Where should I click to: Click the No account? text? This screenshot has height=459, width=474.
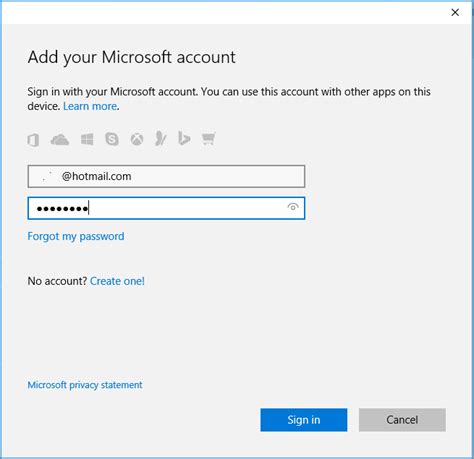(57, 281)
